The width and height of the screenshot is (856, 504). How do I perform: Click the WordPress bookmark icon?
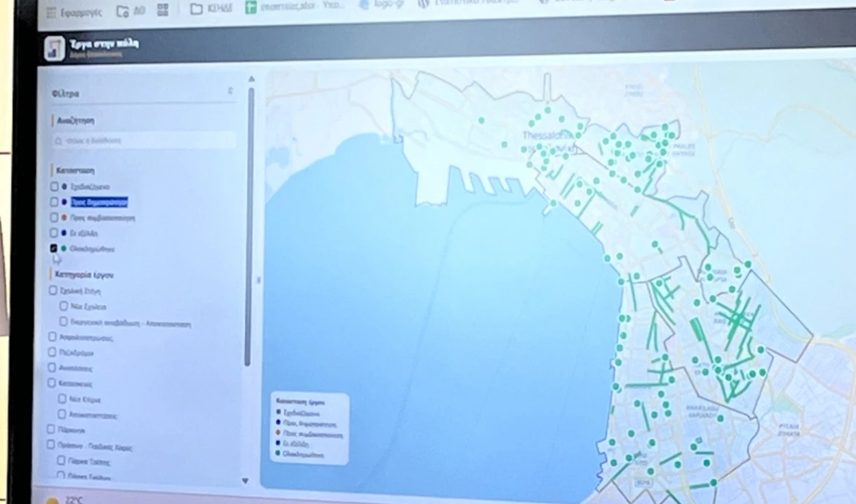tap(424, 3)
